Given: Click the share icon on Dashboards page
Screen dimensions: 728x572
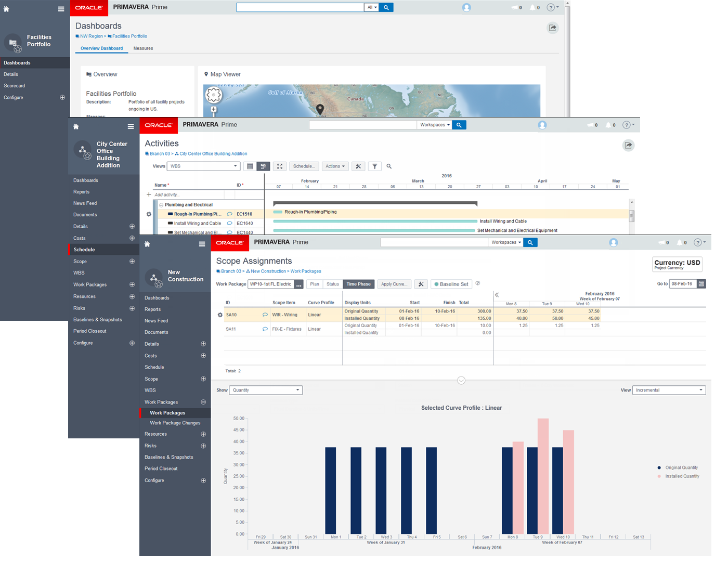Looking at the screenshot, I should [553, 28].
